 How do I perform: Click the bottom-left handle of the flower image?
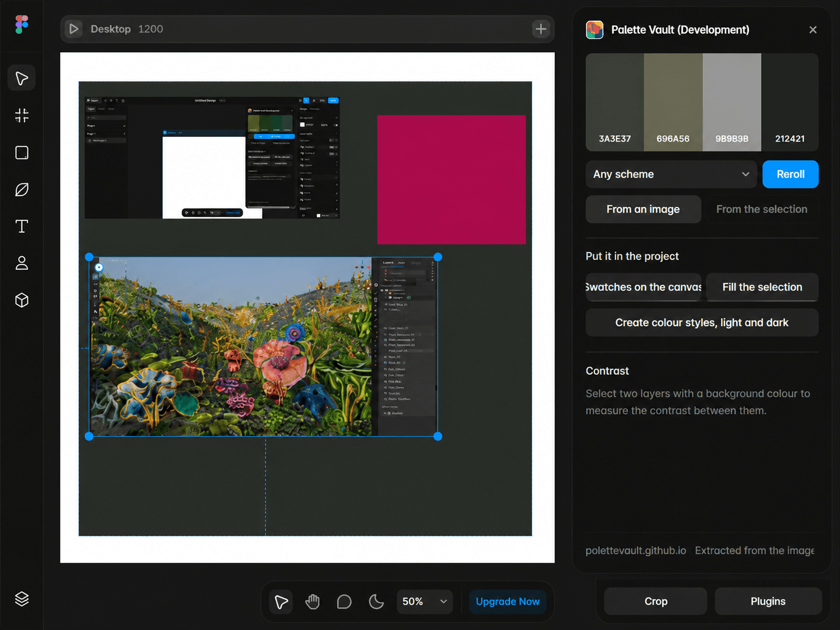coord(89,436)
